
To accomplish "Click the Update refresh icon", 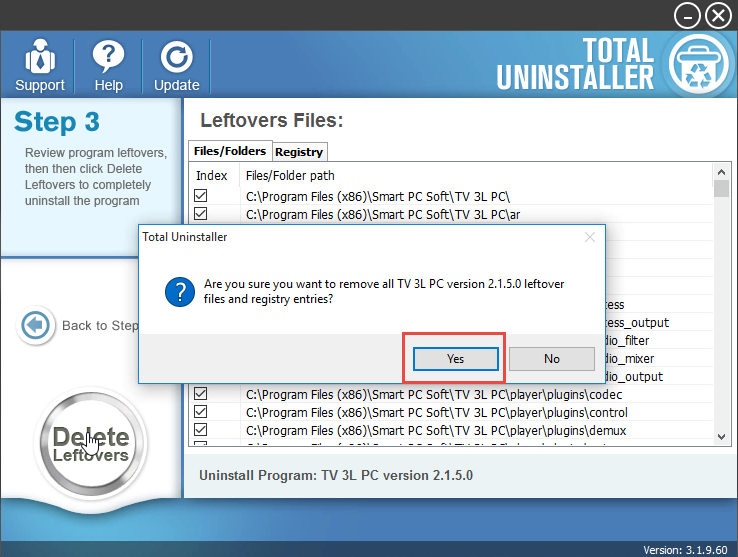I will pyautogui.click(x=176, y=57).
